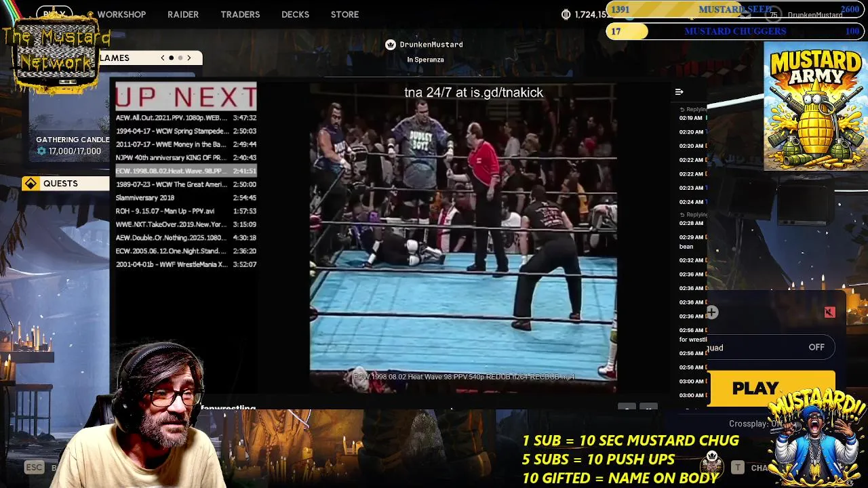Select 1994 WCW Spring Stampede entry

[186, 131]
